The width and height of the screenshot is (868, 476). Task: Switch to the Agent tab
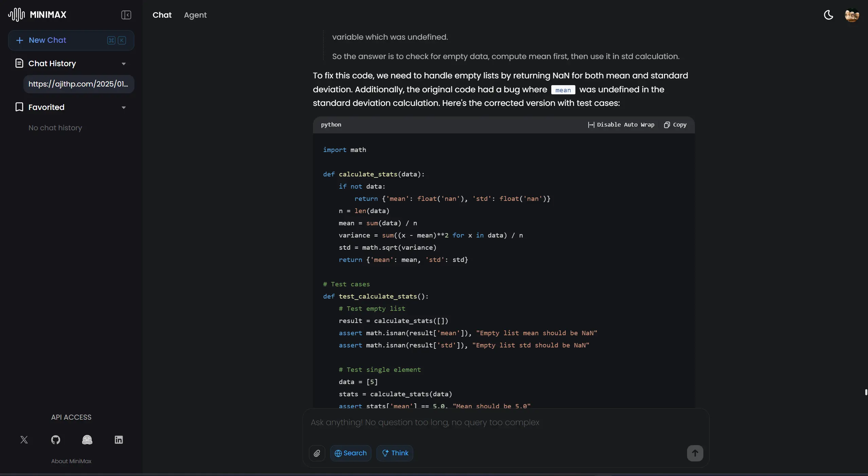(195, 15)
